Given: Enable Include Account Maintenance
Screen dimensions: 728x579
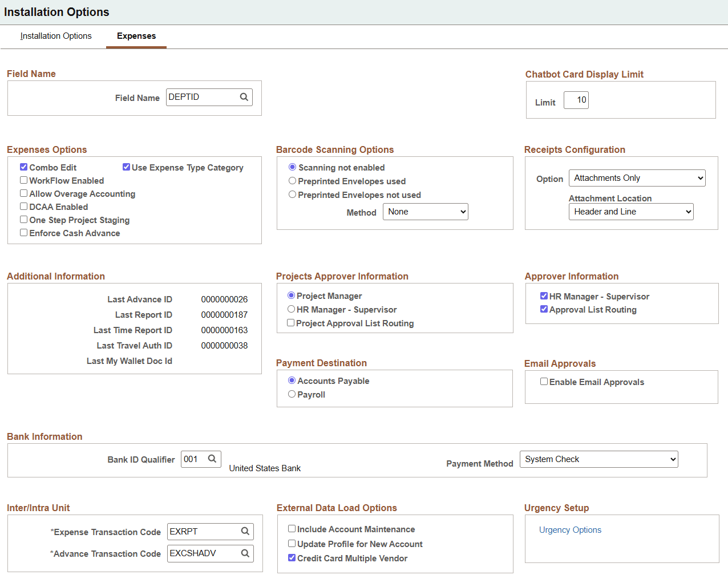Looking at the screenshot, I should click(x=292, y=529).
